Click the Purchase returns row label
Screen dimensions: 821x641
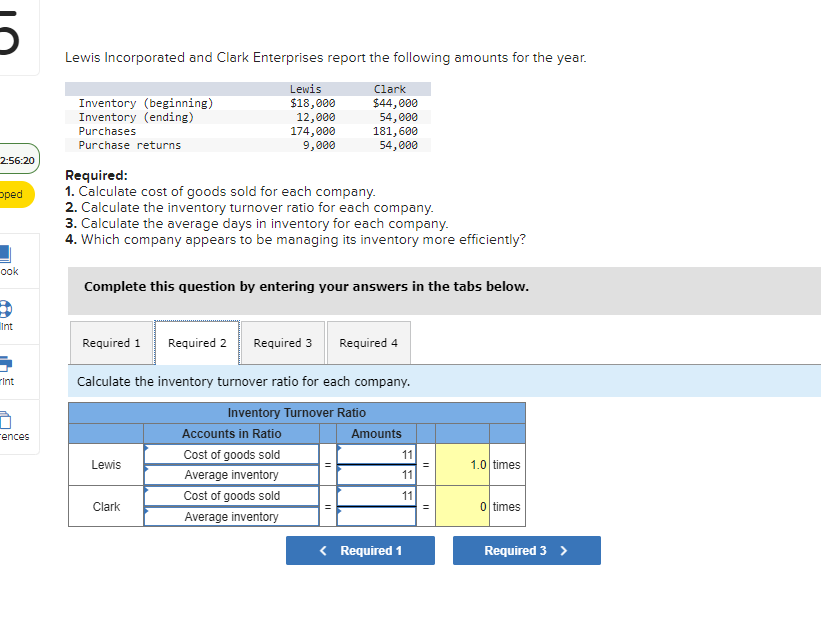pyautogui.click(x=130, y=145)
